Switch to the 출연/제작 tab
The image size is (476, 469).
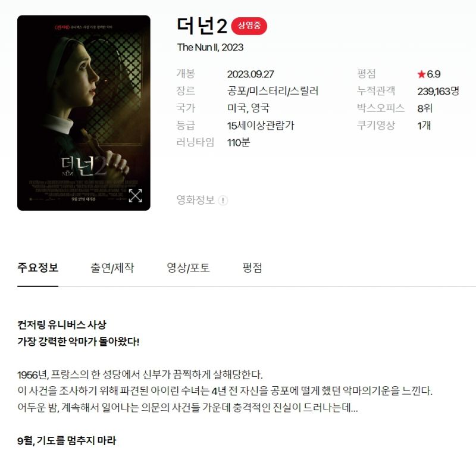(x=112, y=268)
